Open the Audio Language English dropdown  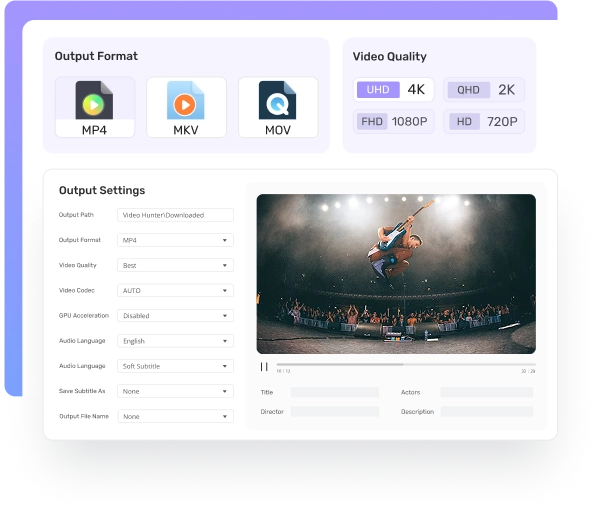pyautogui.click(x=175, y=341)
